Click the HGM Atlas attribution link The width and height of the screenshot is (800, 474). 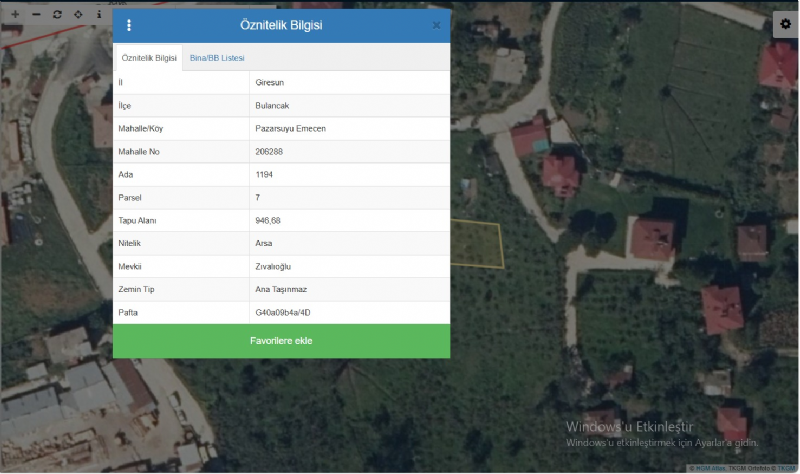point(712,468)
